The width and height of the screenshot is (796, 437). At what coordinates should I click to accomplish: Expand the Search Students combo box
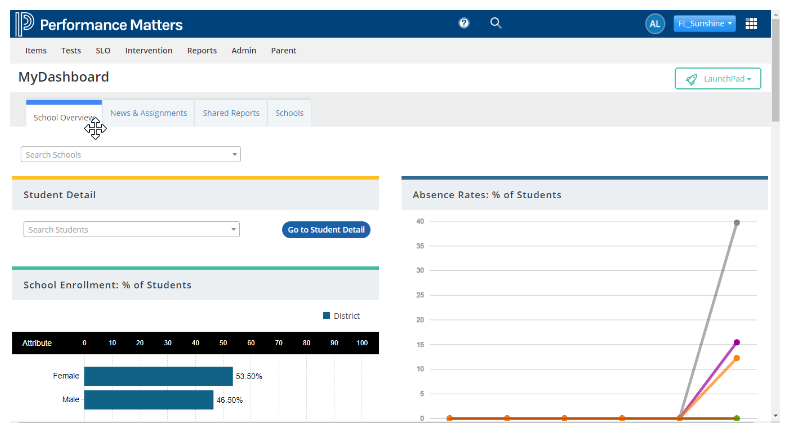click(x=130, y=229)
